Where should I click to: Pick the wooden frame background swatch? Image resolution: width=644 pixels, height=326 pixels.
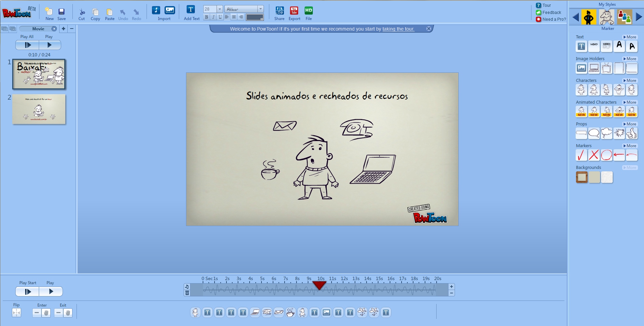click(581, 177)
